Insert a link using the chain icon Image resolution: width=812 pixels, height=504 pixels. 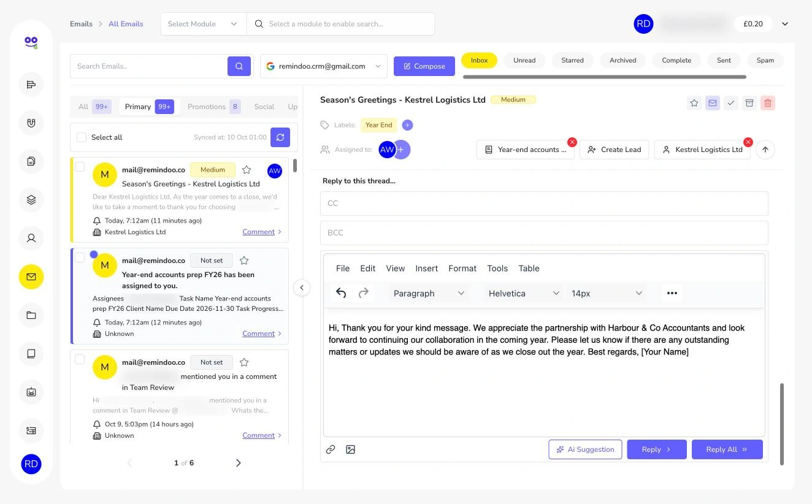coord(331,449)
